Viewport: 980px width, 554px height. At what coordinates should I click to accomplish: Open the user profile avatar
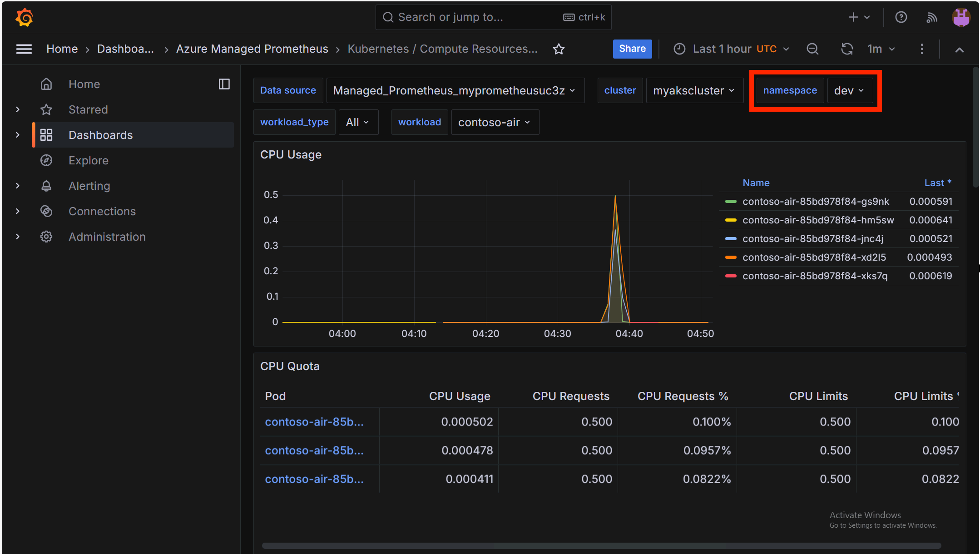coord(961,17)
